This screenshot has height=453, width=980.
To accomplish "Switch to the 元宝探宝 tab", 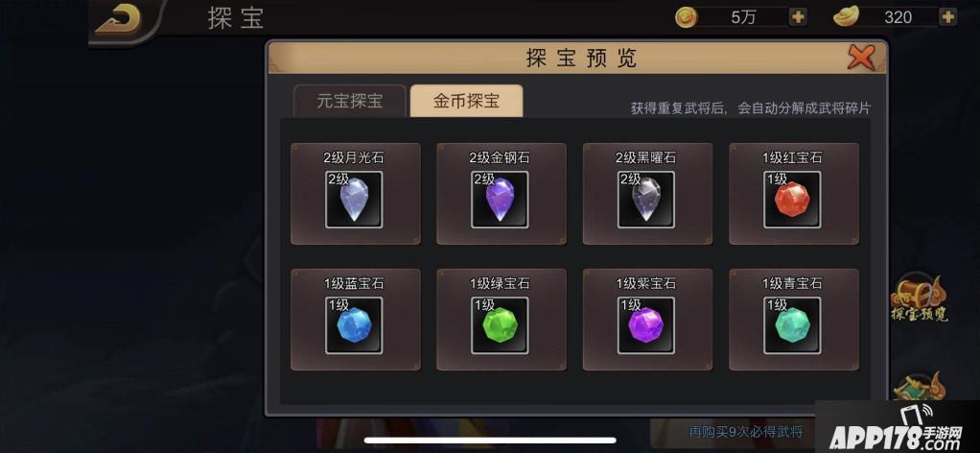I will 349,101.
